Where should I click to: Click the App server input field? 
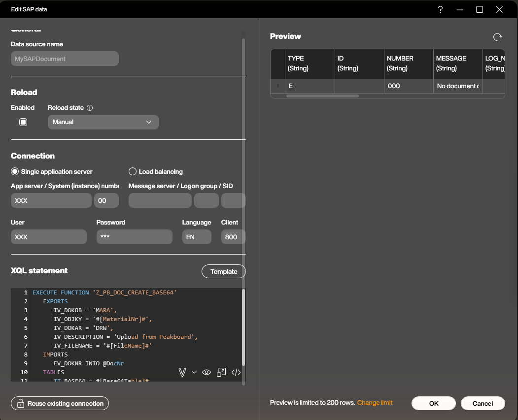click(x=51, y=200)
